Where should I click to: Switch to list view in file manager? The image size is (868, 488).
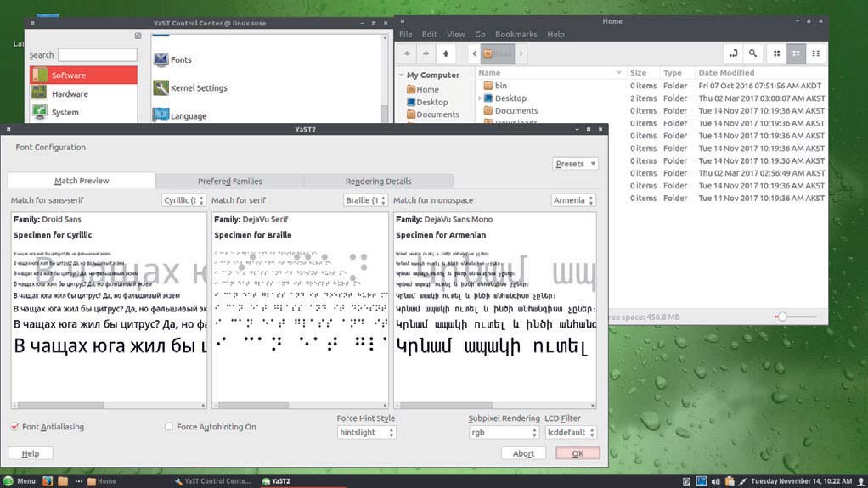coord(796,53)
